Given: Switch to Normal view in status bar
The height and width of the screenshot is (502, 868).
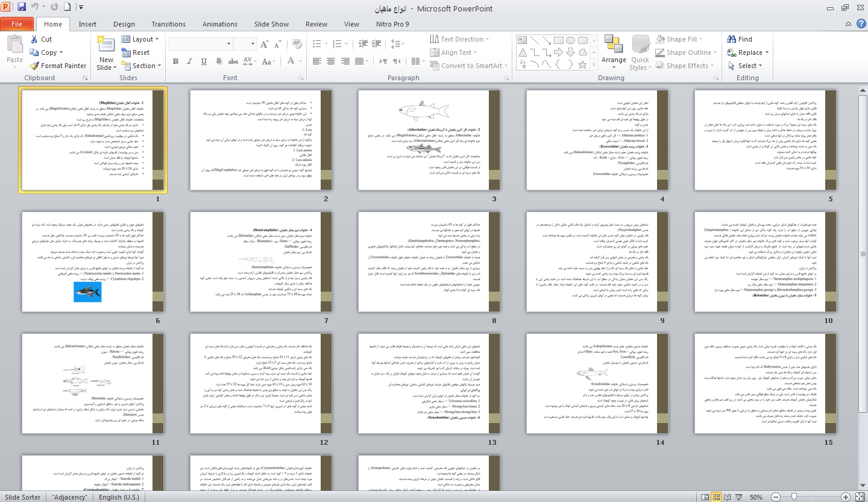Looking at the screenshot, I should pyautogui.click(x=706, y=497).
